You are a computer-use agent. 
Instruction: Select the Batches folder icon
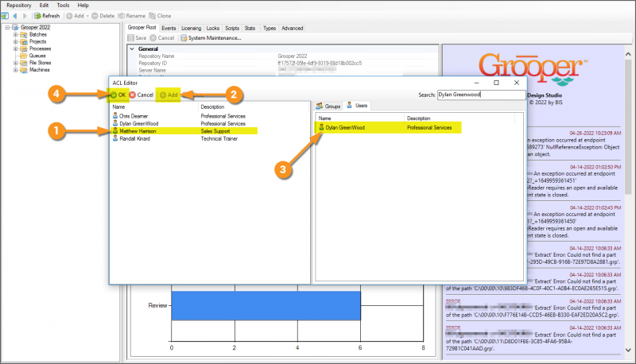tap(24, 35)
